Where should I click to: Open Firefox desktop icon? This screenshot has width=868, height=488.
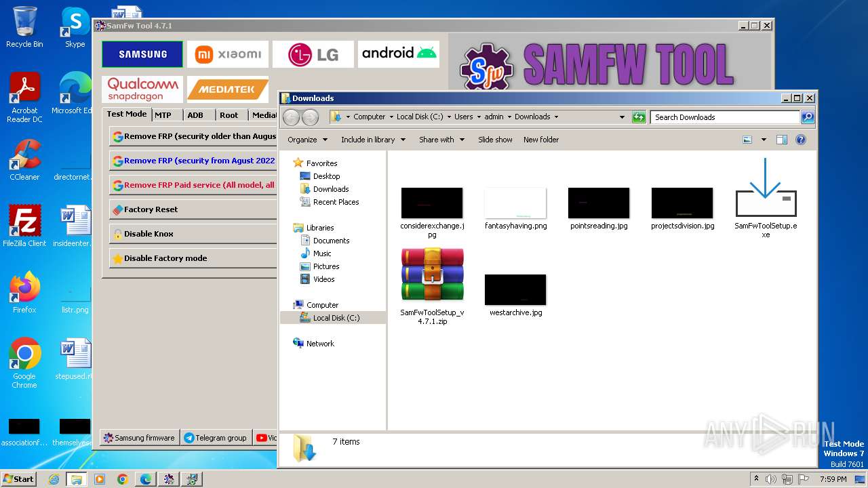pyautogui.click(x=24, y=292)
